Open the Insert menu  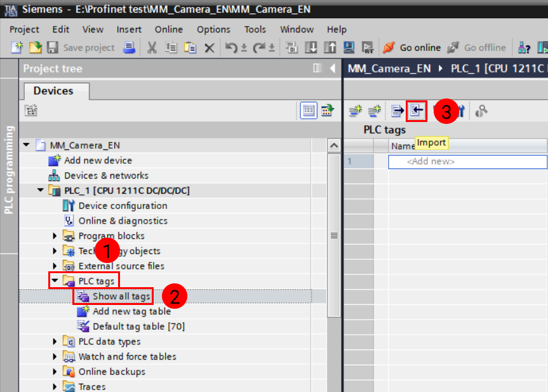(x=129, y=29)
